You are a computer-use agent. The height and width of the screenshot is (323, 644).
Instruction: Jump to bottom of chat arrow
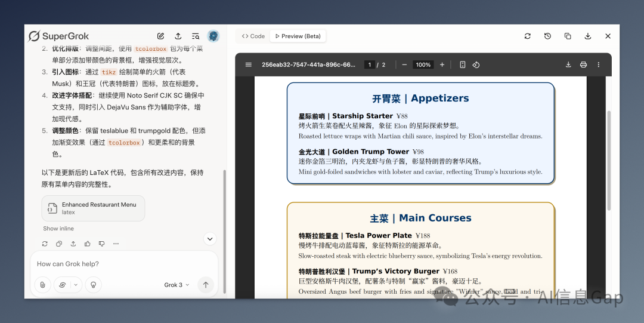[x=210, y=239]
